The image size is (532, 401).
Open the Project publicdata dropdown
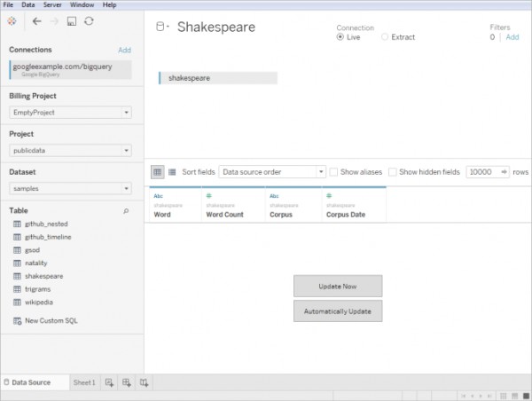(71, 151)
